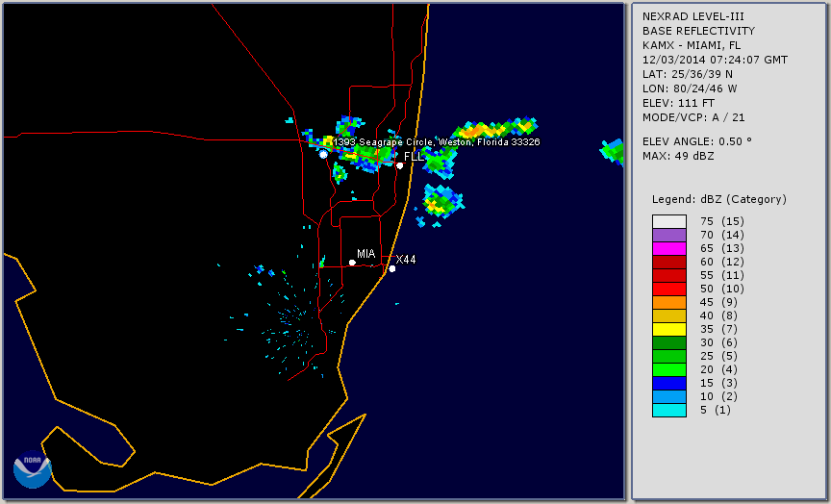The image size is (831, 504).
Task: Click the MIA airport marker dot
Action: click(x=352, y=263)
